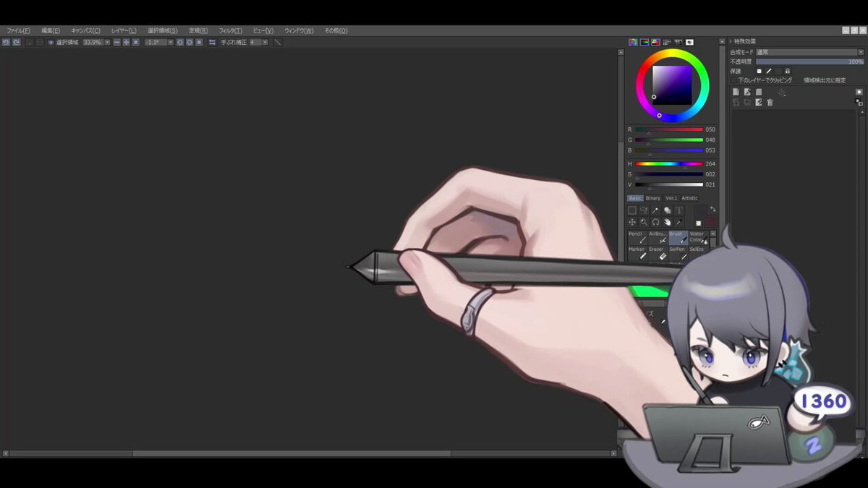Toggle clipping to layer below checkbox
This screenshot has height=488, width=868.
(733, 80)
